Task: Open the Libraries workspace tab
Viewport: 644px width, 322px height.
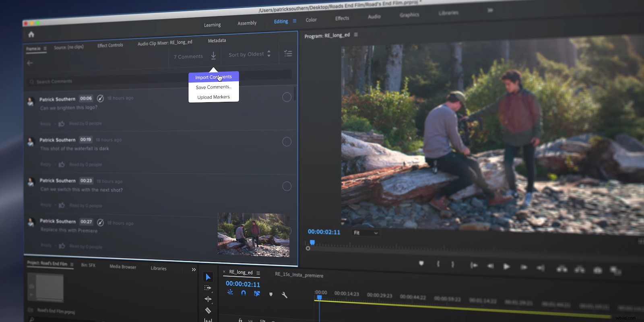Action: pyautogui.click(x=448, y=13)
